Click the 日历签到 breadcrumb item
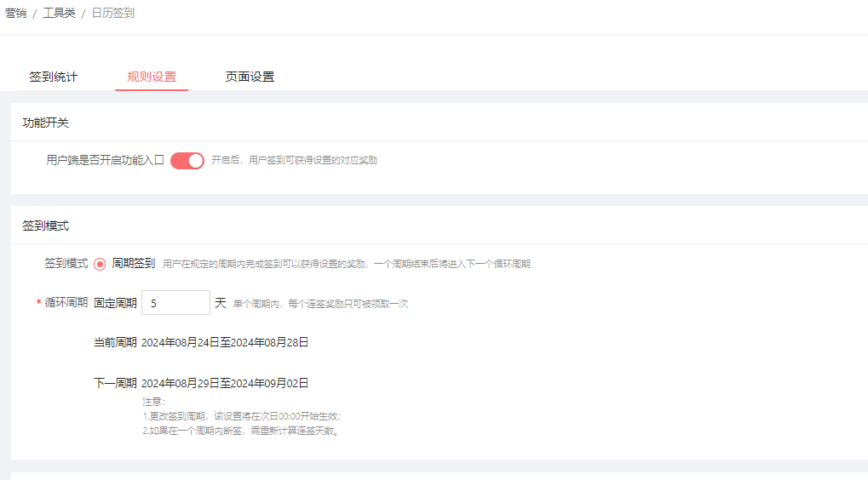This screenshot has width=868, height=480. (x=112, y=13)
